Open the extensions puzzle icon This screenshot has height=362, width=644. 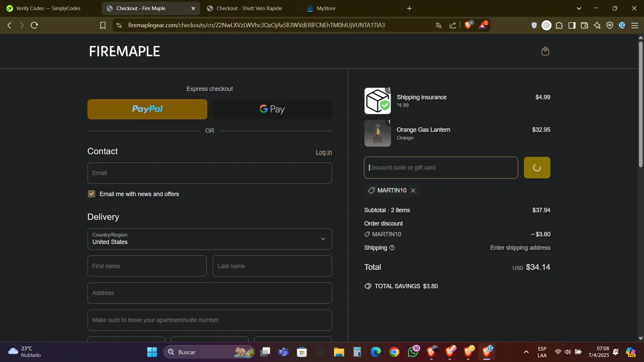[559, 25]
